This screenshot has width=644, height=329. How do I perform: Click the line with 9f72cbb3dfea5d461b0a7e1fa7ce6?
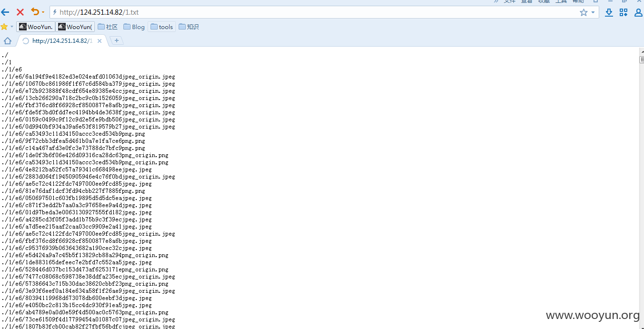tap(73, 141)
